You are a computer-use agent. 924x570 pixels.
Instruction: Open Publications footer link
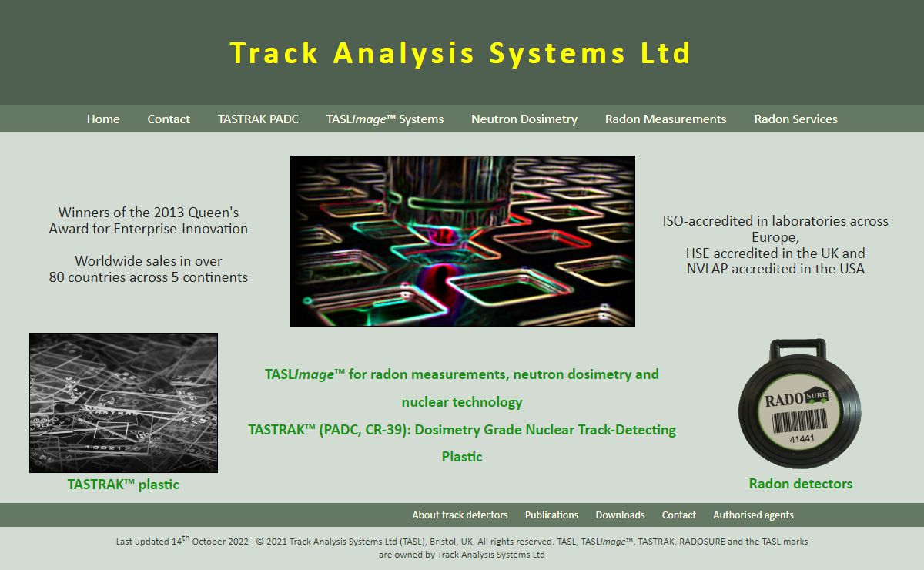[x=551, y=515]
